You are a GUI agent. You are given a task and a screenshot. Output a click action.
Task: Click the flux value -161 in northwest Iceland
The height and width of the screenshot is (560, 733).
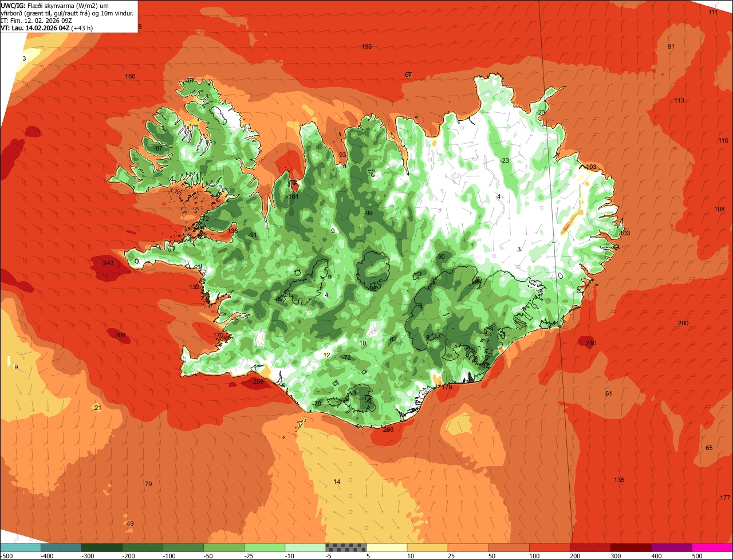[293, 196]
